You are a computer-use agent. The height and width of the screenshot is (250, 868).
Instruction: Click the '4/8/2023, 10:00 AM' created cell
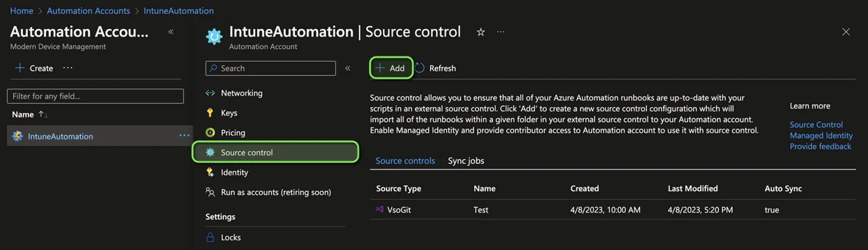point(606,210)
